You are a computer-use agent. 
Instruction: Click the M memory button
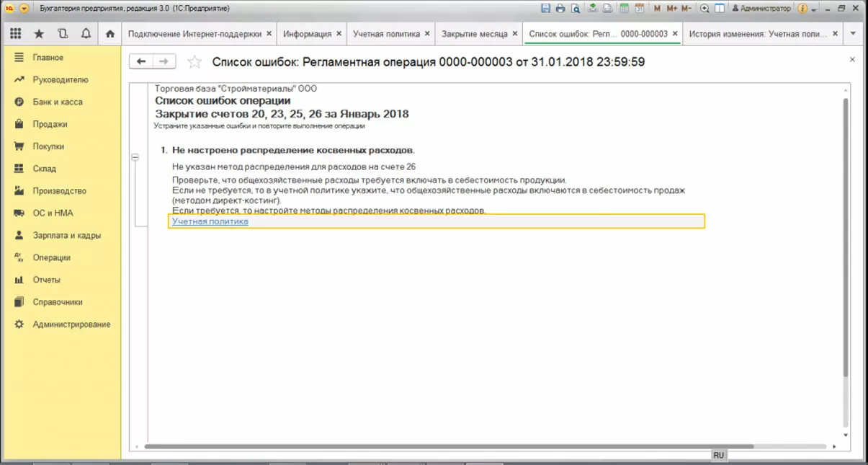[657, 9]
